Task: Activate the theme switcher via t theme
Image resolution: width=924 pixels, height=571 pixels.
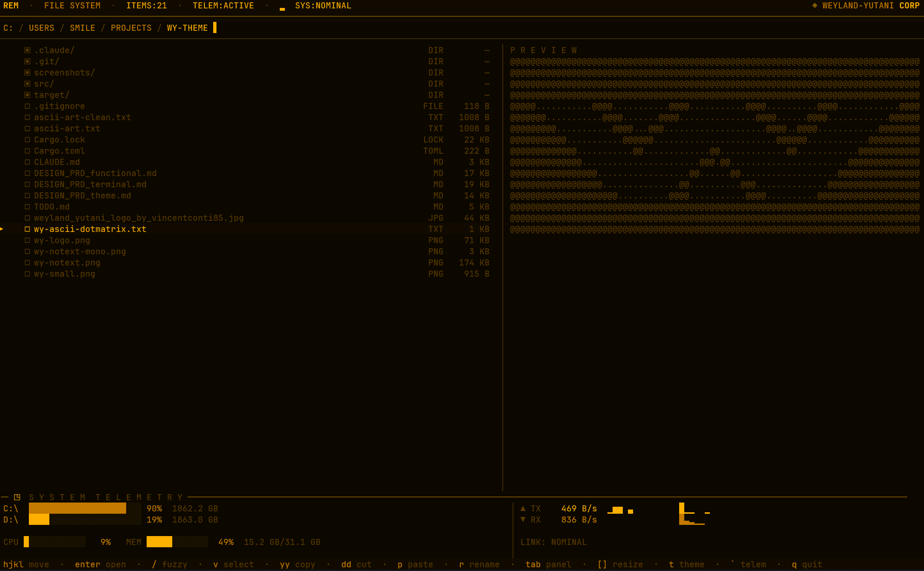Action: 687,564
